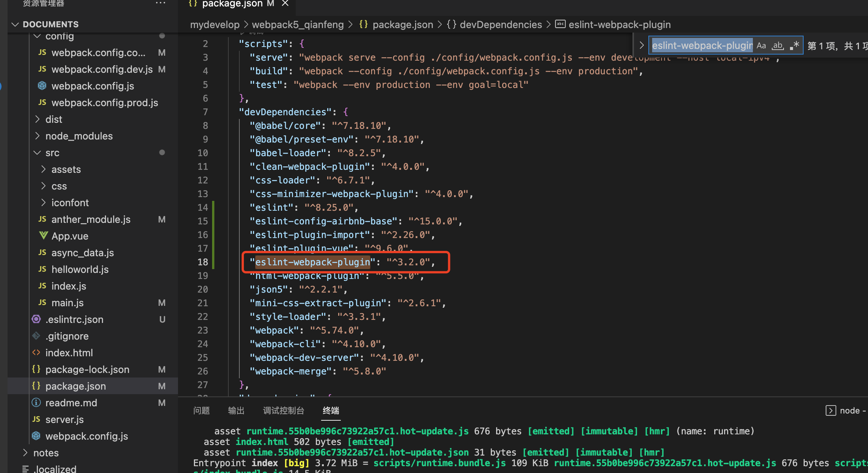This screenshot has width=868, height=473.
Task: Open index.html file in explorer
Action: (69, 353)
